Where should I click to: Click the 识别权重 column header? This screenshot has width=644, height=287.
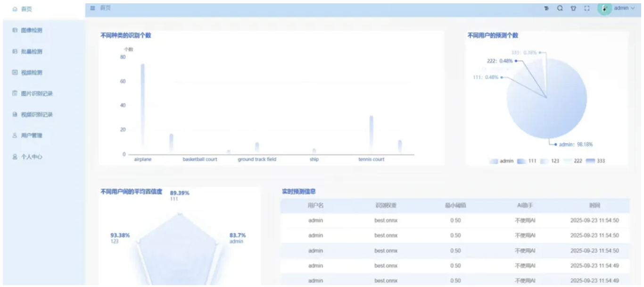[x=386, y=206]
